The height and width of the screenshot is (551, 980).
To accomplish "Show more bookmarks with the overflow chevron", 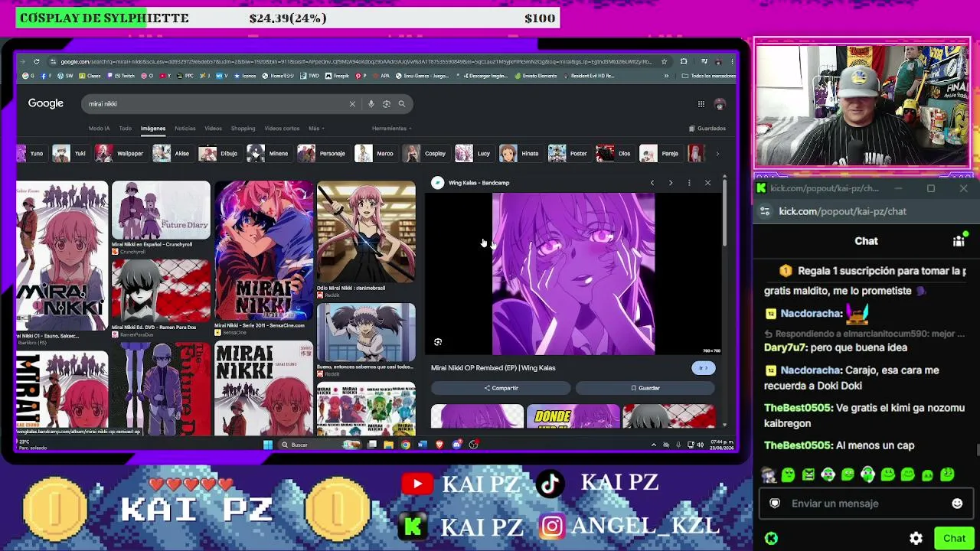I will tap(666, 76).
